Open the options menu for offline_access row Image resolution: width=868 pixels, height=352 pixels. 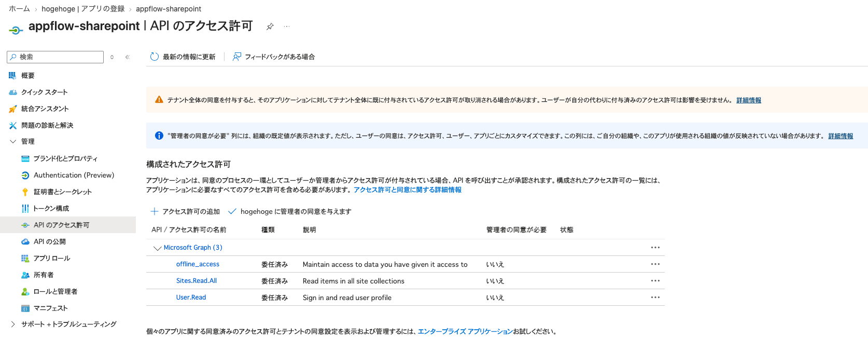(655, 264)
